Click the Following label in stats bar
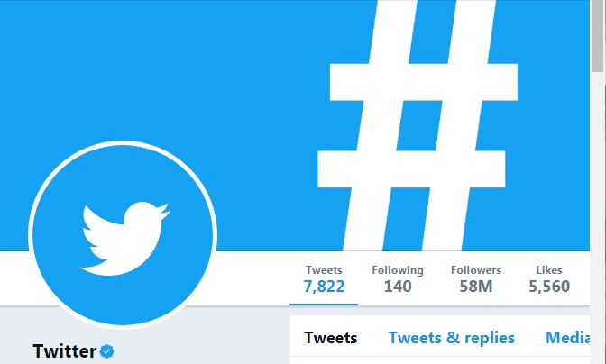 [398, 270]
